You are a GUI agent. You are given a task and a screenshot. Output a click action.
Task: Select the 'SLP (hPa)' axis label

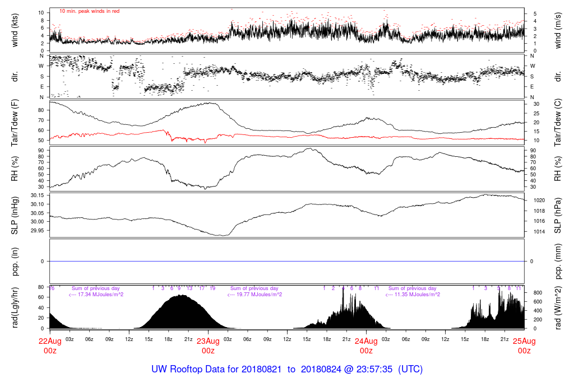coord(558,216)
